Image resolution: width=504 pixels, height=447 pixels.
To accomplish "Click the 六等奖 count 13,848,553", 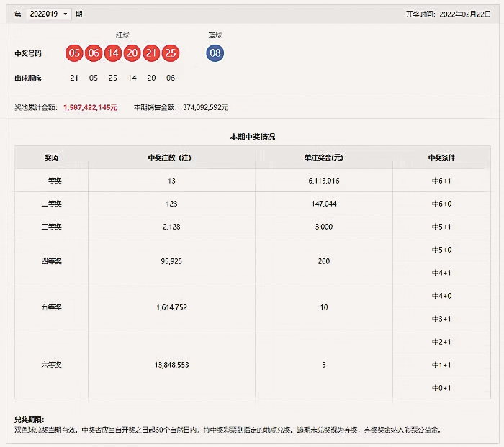I will [171, 365].
